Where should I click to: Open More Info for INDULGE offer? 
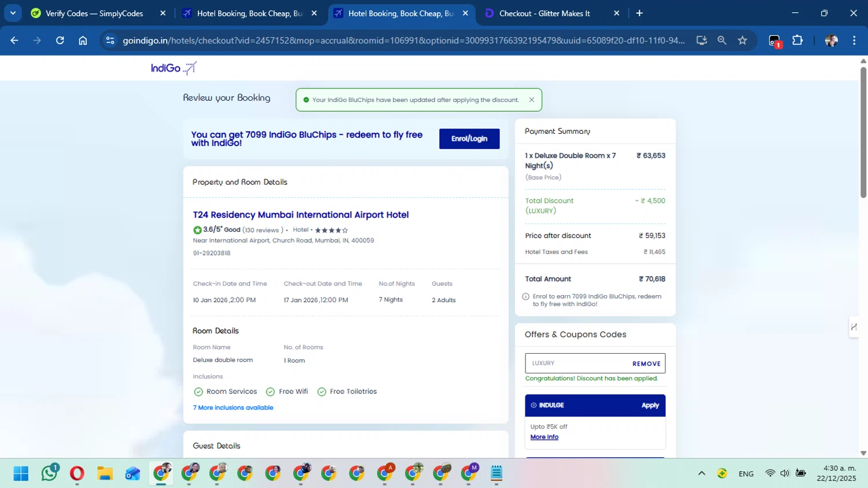tap(545, 437)
